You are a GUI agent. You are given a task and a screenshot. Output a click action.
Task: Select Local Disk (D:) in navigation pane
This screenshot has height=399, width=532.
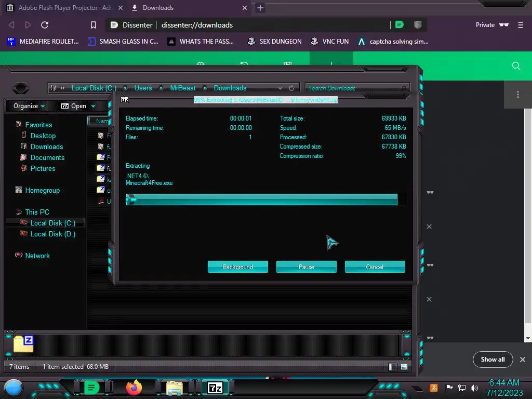click(48, 234)
